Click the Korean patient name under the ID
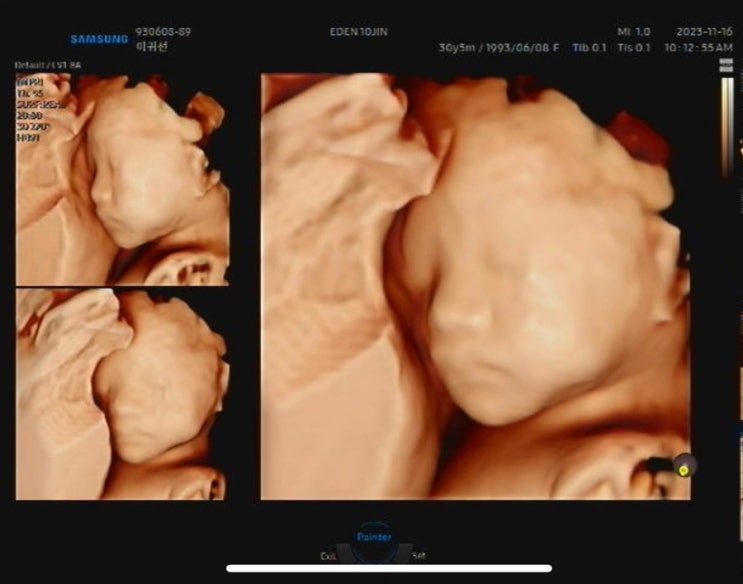This screenshot has width=743, height=584. point(152,46)
